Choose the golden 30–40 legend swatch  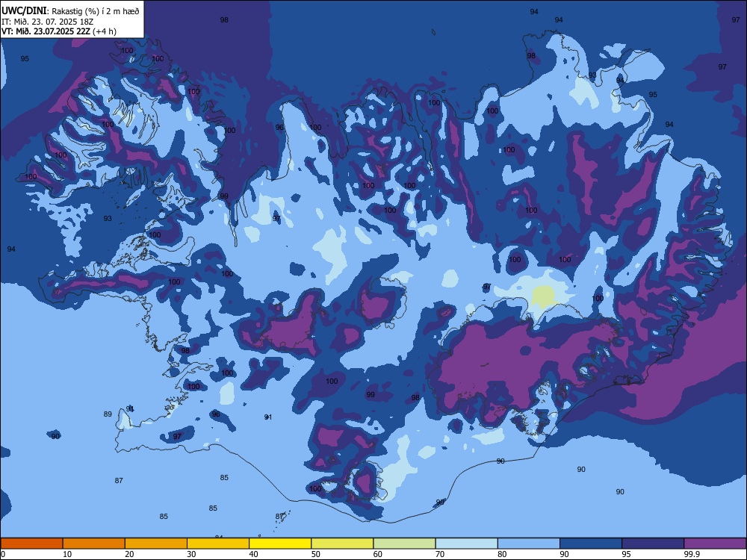coord(218,544)
